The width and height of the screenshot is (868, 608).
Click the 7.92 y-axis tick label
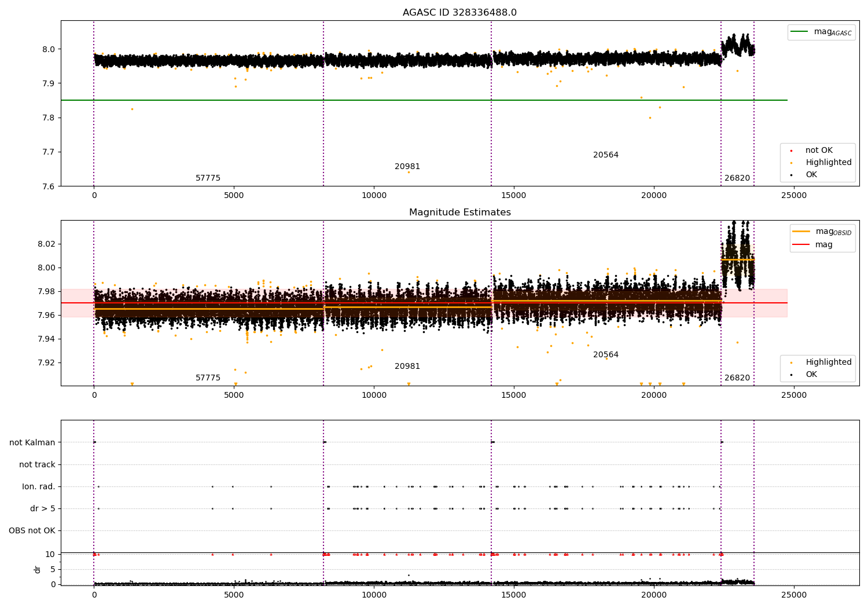[x=47, y=362]
